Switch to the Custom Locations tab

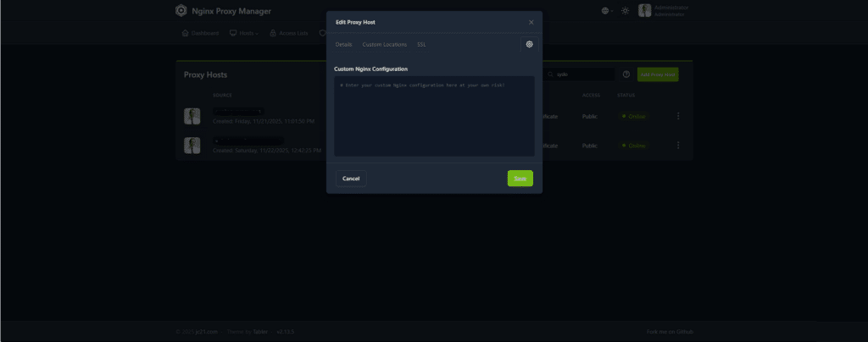click(x=384, y=44)
